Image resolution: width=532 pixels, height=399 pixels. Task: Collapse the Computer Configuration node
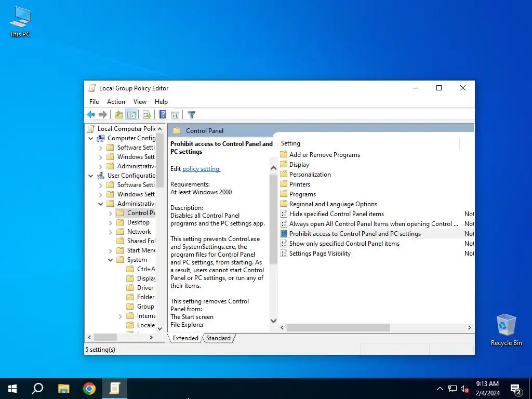click(x=90, y=138)
